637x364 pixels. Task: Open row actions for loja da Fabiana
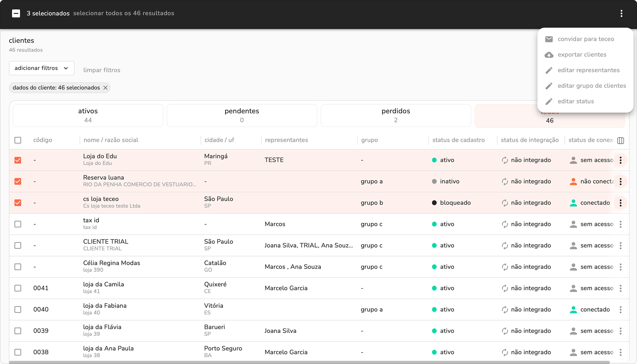pos(620,310)
